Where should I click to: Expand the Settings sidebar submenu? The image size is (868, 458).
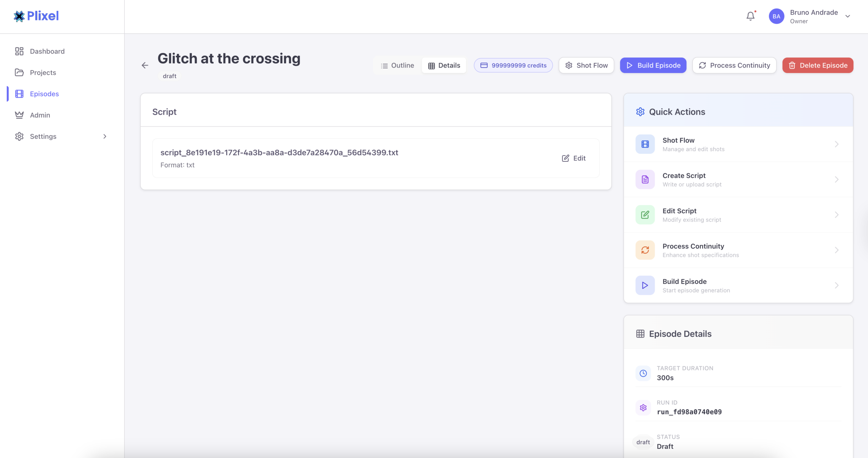tap(105, 136)
